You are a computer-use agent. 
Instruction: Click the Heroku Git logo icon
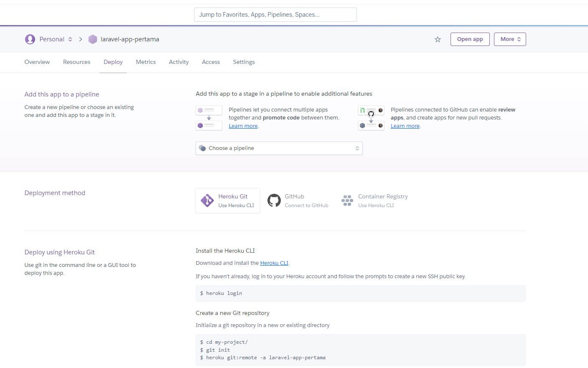tap(207, 200)
